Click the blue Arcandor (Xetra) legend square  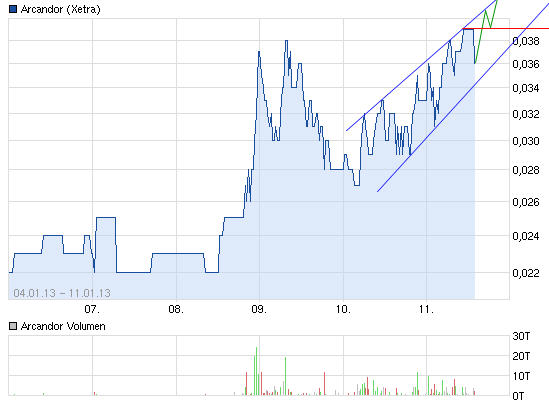tap(13, 9)
